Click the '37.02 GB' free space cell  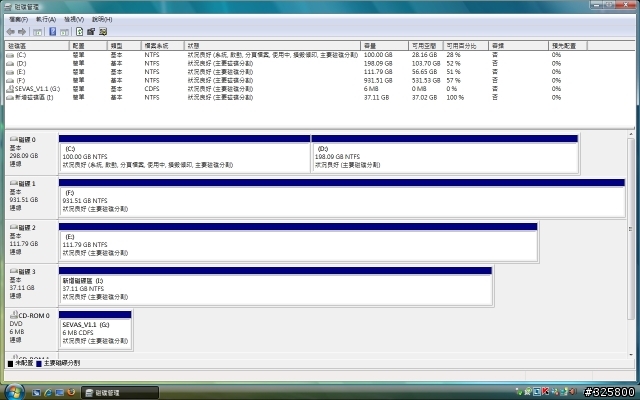click(424, 98)
